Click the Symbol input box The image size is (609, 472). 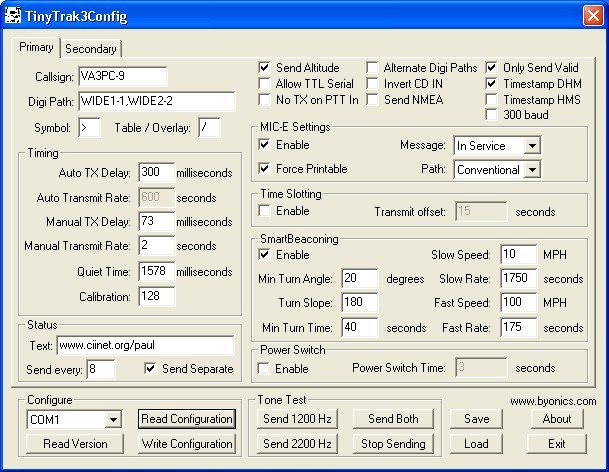coord(89,127)
